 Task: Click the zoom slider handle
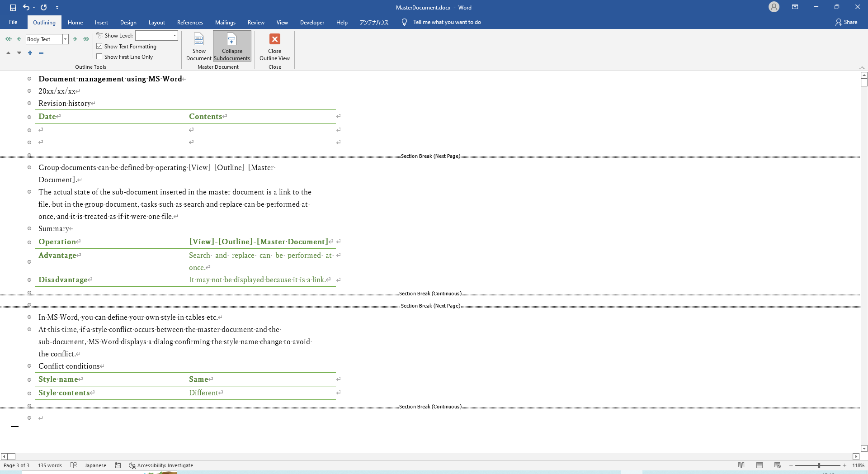point(819,465)
